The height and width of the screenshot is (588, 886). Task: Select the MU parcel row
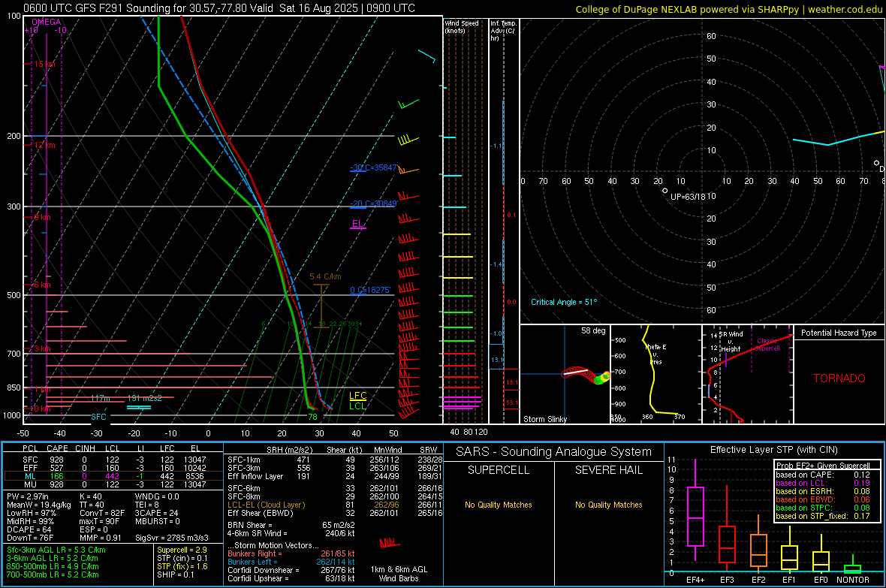(x=113, y=484)
